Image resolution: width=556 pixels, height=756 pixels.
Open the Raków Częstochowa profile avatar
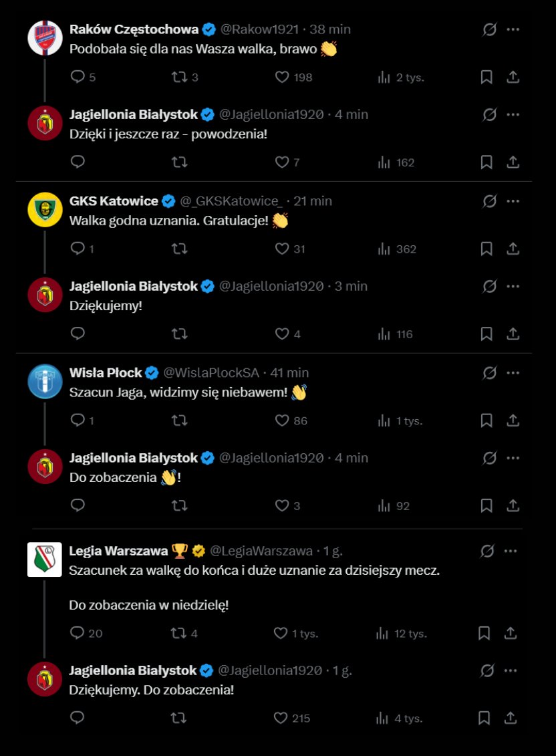45,38
